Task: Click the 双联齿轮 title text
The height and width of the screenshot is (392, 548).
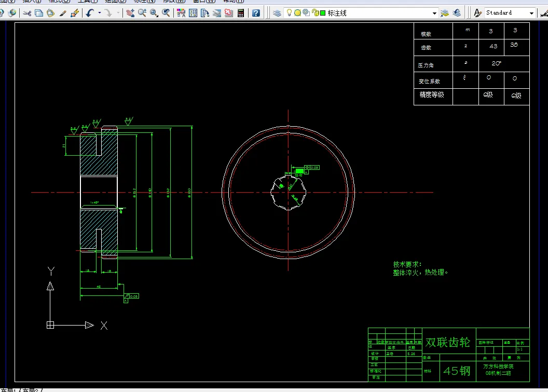Action: click(x=448, y=342)
